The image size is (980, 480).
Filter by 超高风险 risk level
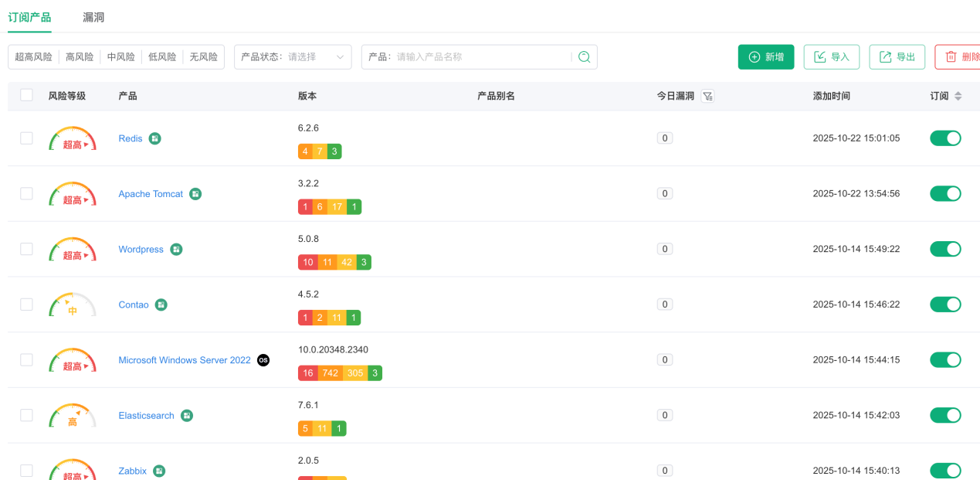34,56
